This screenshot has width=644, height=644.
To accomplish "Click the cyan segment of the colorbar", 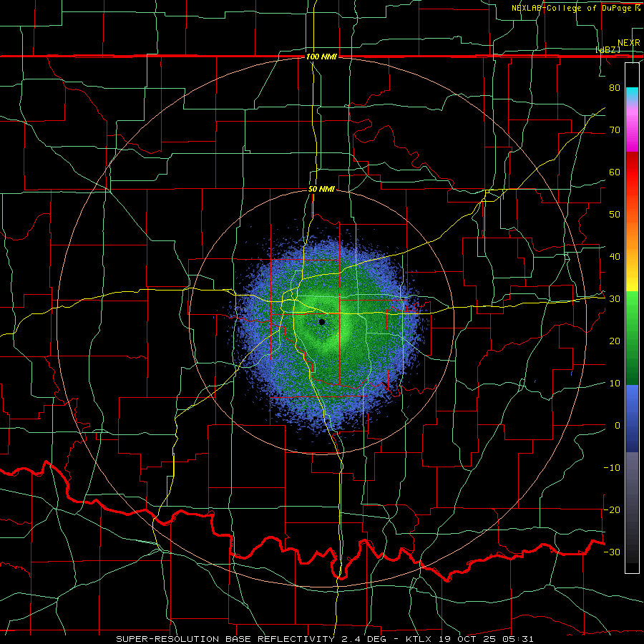I will point(632,94).
